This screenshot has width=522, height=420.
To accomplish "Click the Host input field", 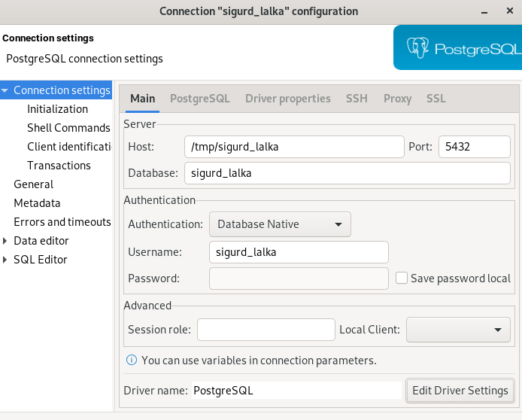I will pos(294,147).
